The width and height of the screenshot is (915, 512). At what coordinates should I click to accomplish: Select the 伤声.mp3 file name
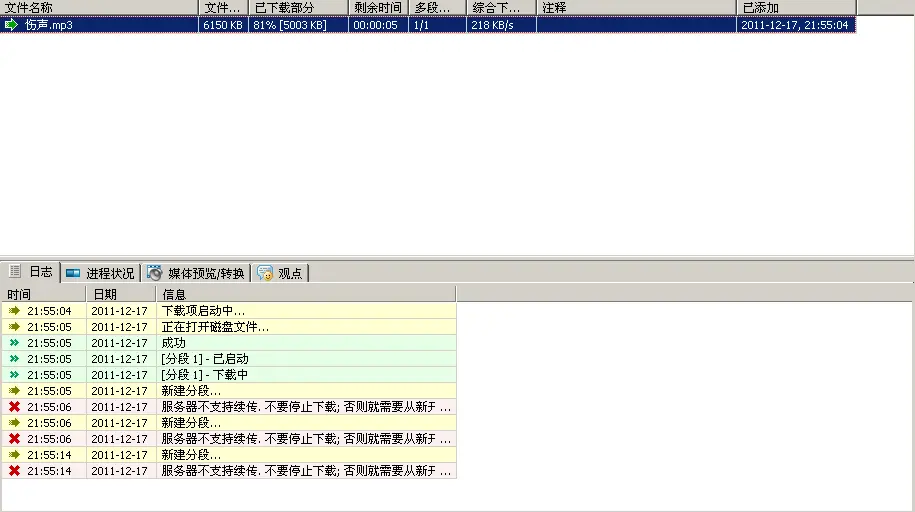[x=48, y=25]
